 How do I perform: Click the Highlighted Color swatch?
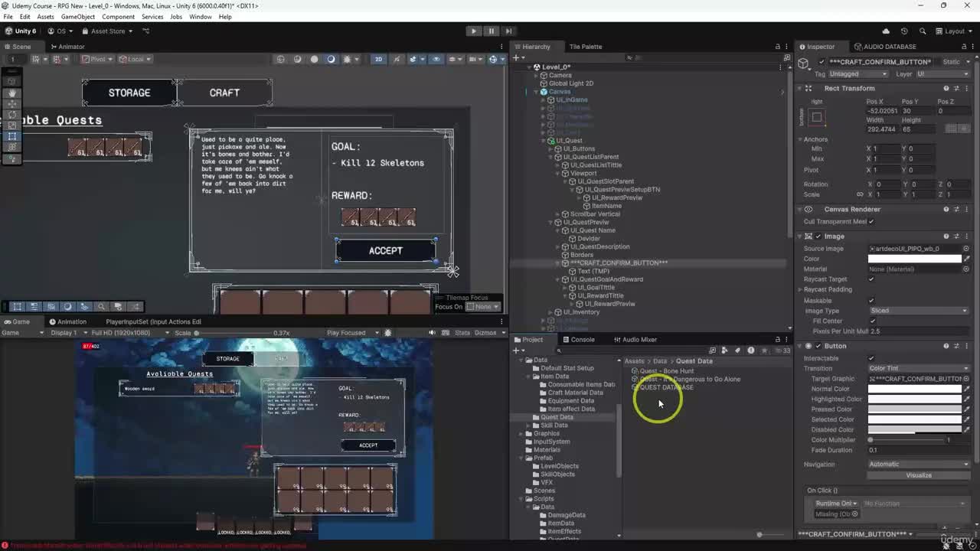[x=914, y=399]
